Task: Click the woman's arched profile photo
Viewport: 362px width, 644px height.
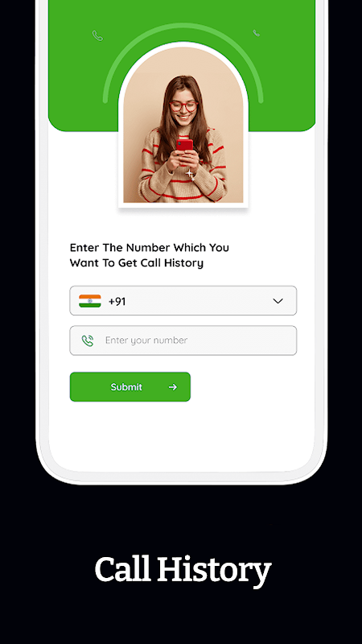Action: (x=183, y=125)
